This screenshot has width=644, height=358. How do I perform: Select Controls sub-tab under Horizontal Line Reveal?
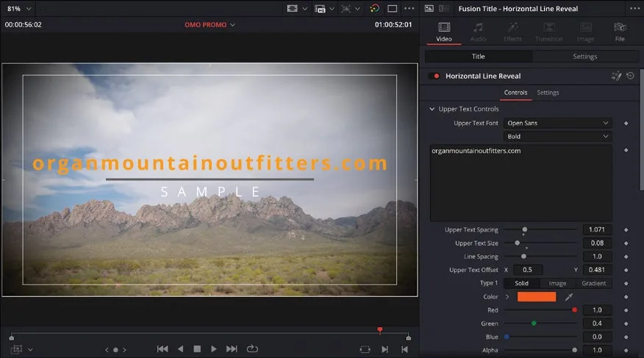click(515, 93)
